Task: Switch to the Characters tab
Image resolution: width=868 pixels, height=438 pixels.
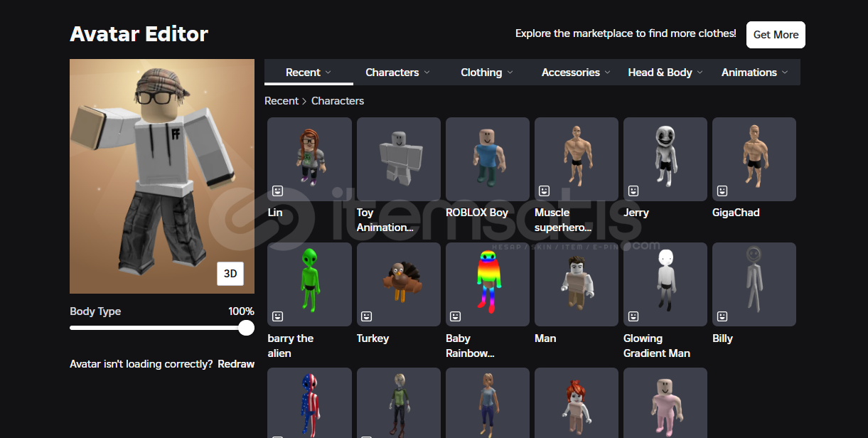Action: tap(397, 72)
